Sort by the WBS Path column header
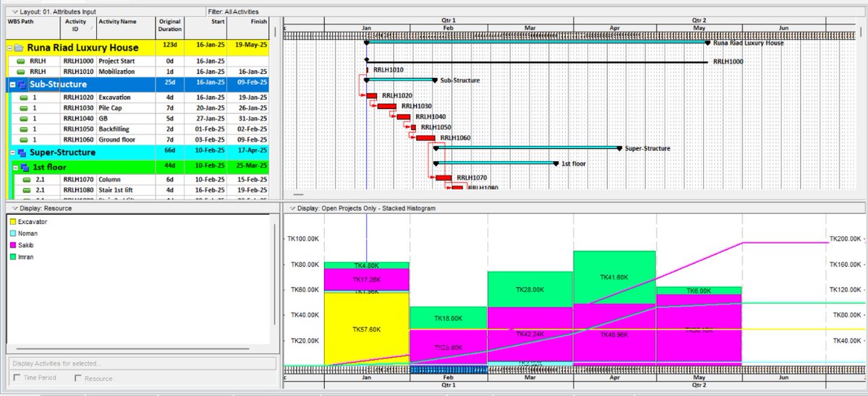Image resolution: width=868 pixels, height=396 pixels. (x=31, y=27)
